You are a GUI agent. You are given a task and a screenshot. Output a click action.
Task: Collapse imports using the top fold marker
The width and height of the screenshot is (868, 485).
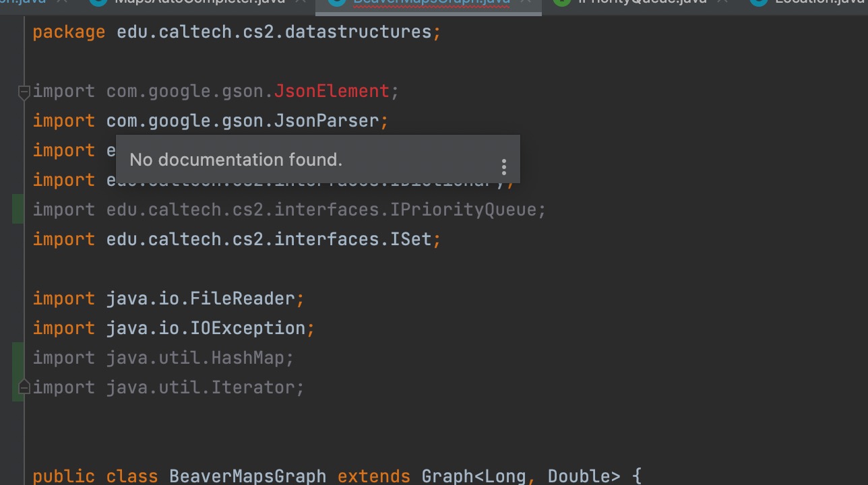24,92
